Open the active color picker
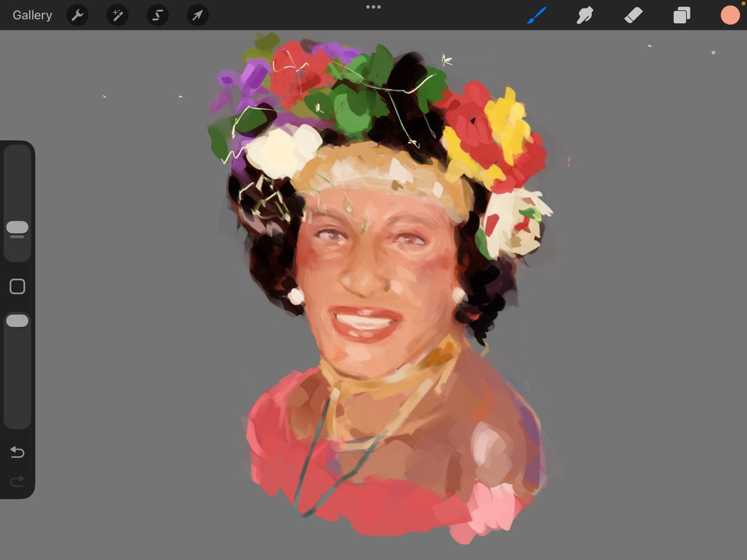Screen dimensions: 747x560 click(730, 16)
